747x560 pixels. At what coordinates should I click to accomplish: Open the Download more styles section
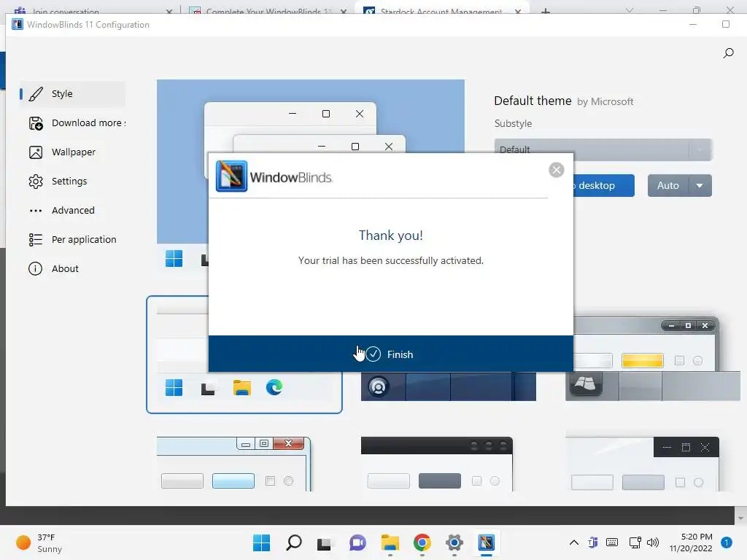pyautogui.click(x=72, y=122)
